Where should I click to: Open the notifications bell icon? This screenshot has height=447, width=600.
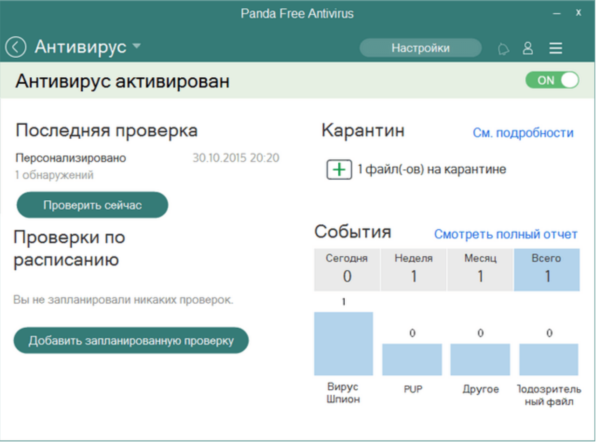coord(503,49)
